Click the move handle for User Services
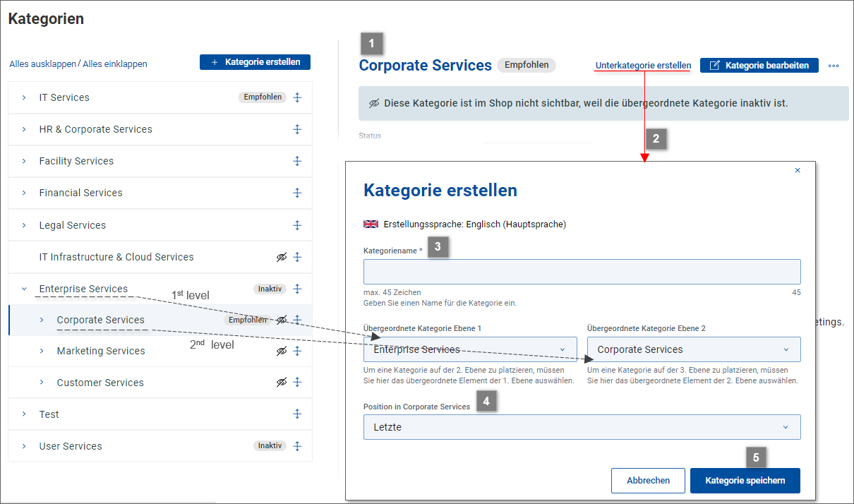Screen dimensions: 854x504 click(x=297, y=446)
